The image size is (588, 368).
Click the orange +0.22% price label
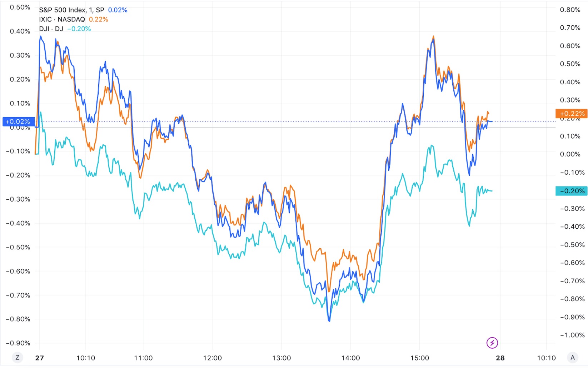click(x=572, y=114)
